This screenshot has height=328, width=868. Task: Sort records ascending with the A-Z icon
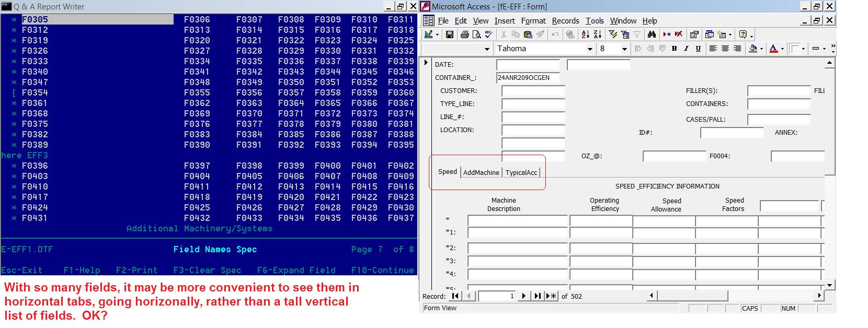586,34
